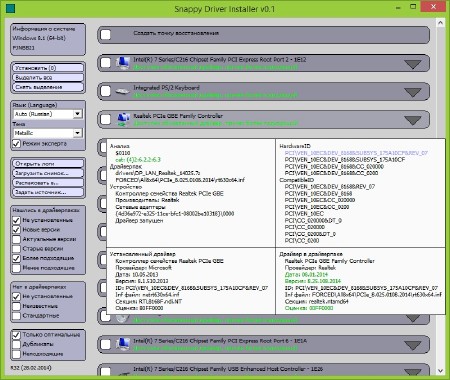
Task: Toggle the Режим эксперта expert mode checkbox
Action: click(x=16, y=144)
